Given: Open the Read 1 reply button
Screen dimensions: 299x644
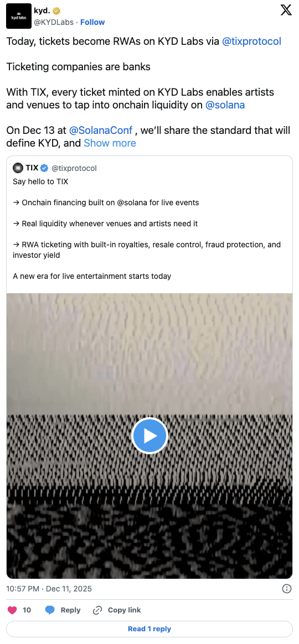Looking at the screenshot, I should [x=149, y=629].
